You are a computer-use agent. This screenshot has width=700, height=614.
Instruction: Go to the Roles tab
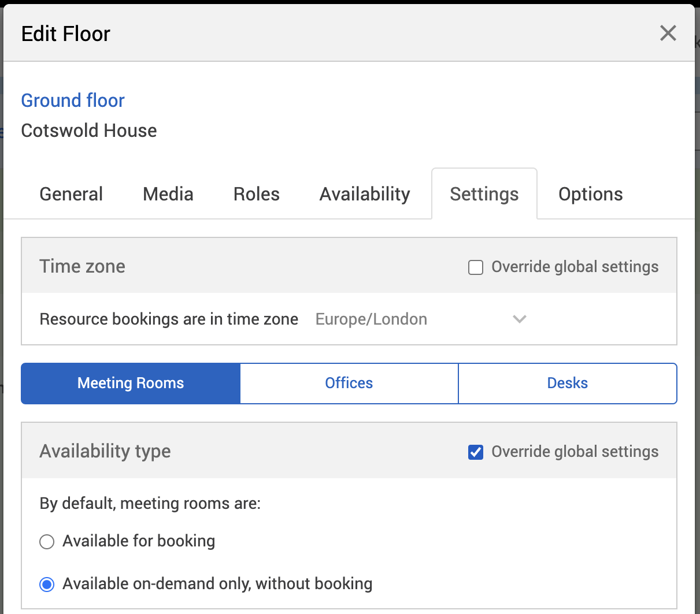click(x=256, y=194)
